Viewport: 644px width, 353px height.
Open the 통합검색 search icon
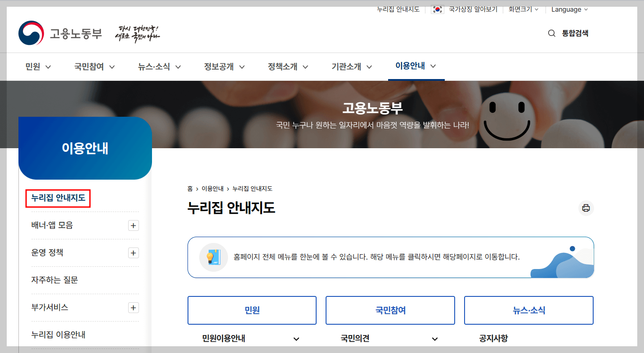pyautogui.click(x=552, y=33)
